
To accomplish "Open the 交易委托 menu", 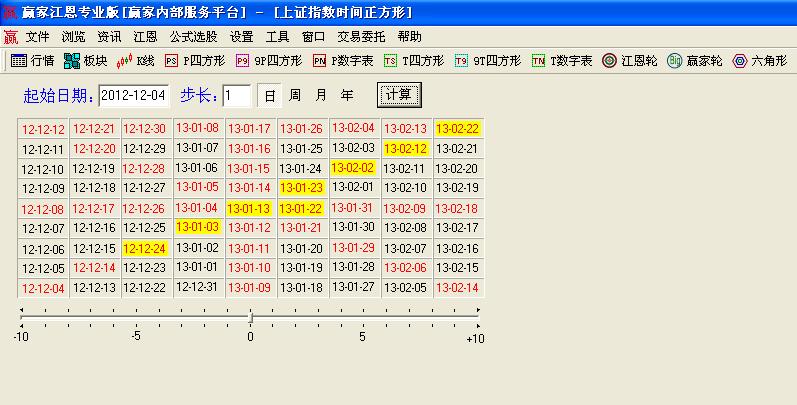I will point(361,36).
